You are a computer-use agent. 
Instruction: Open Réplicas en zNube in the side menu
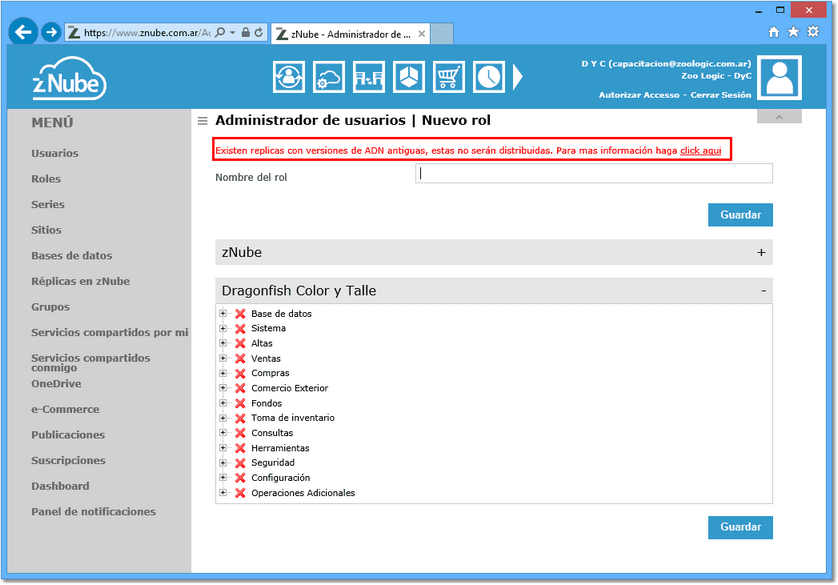pyautogui.click(x=80, y=281)
